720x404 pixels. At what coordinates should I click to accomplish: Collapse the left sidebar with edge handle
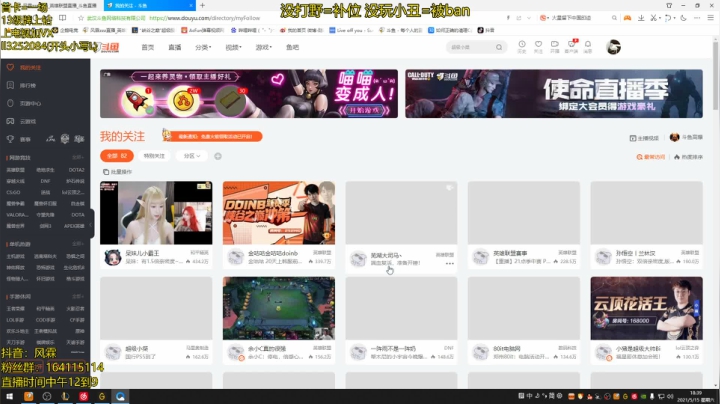click(91, 225)
